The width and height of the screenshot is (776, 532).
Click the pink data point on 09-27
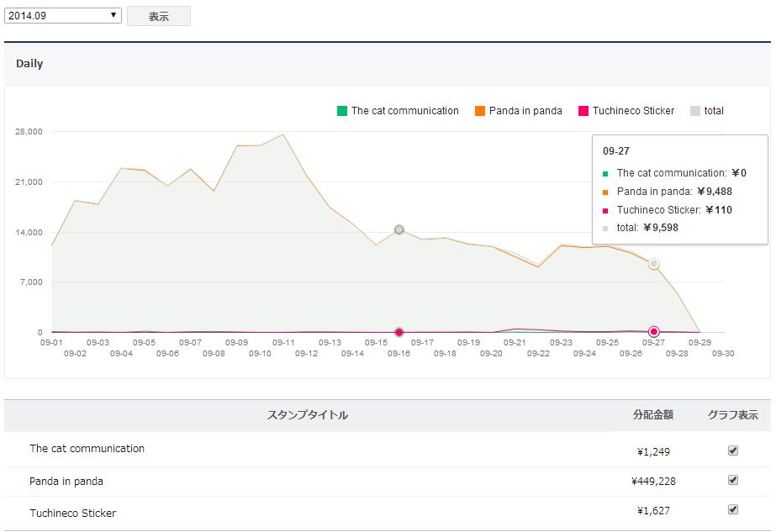click(x=653, y=331)
